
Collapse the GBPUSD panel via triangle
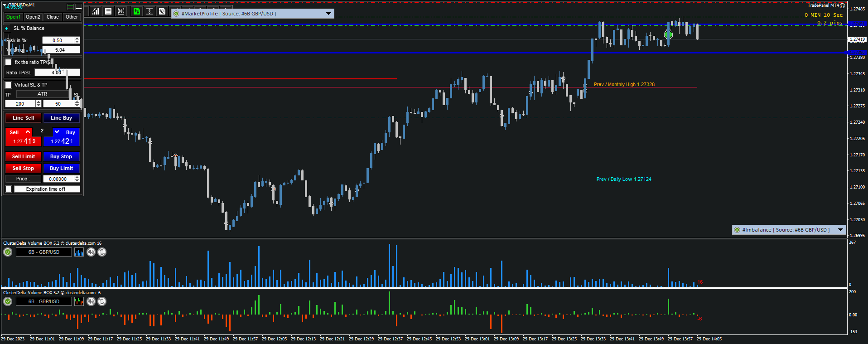5,5
